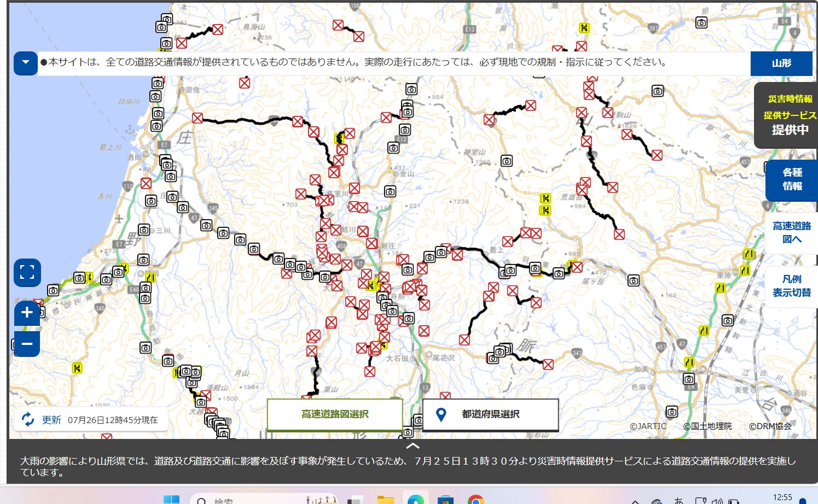Click the camera icon near 尾ヶ岳
Screen dimensions: 818x504
coord(633,280)
